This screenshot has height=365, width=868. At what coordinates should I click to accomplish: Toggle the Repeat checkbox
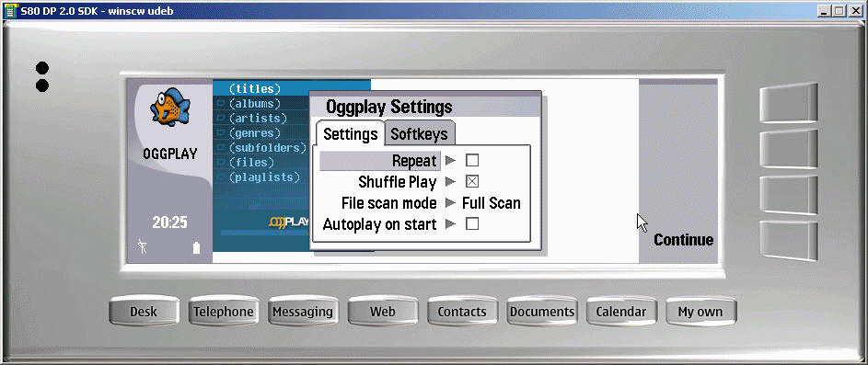pos(471,161)
